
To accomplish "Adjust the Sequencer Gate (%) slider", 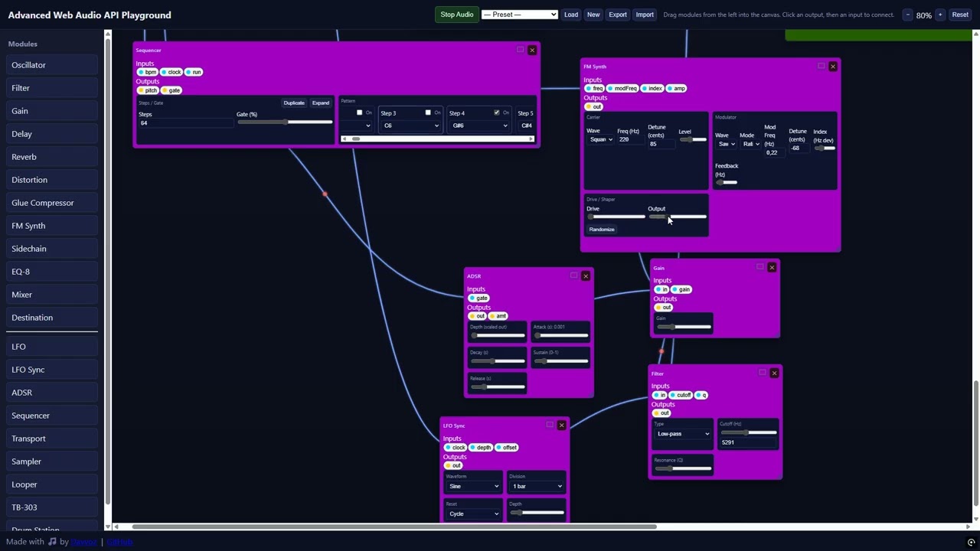I will click(x=285, y=122).
